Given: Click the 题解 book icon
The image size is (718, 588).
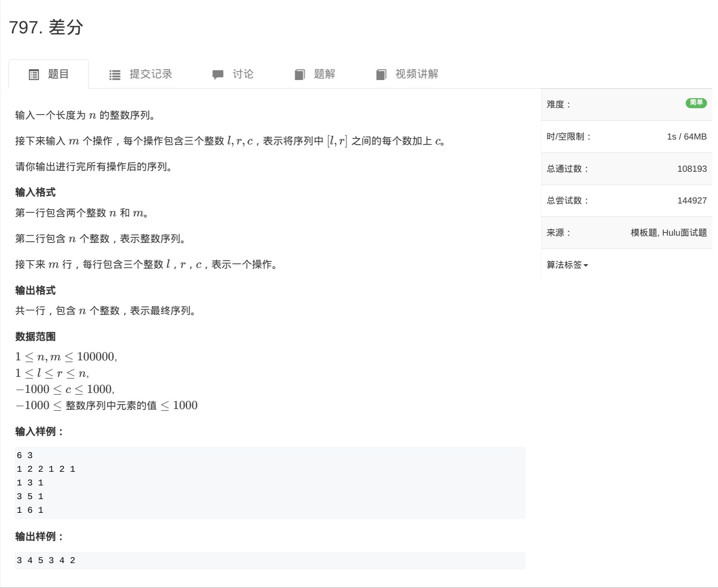Looking at the screenshot, I should point(300,74).
